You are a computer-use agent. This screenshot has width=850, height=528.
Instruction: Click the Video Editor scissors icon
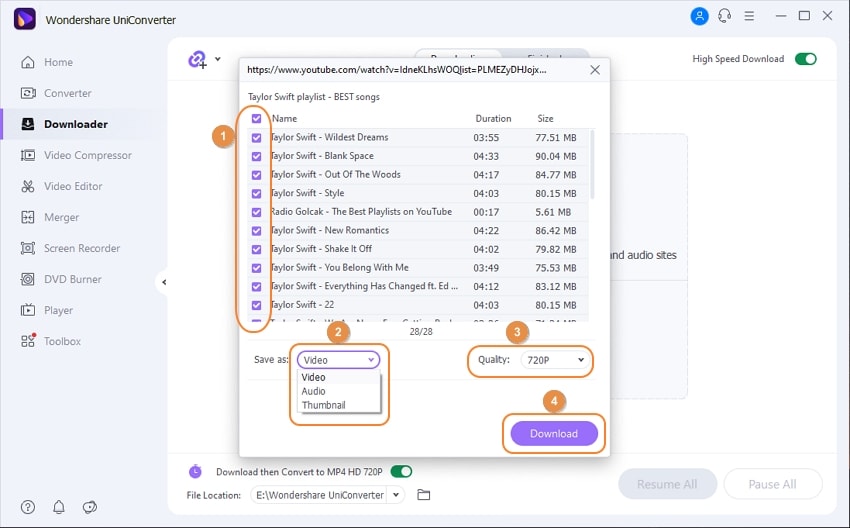tap(28, 186)
